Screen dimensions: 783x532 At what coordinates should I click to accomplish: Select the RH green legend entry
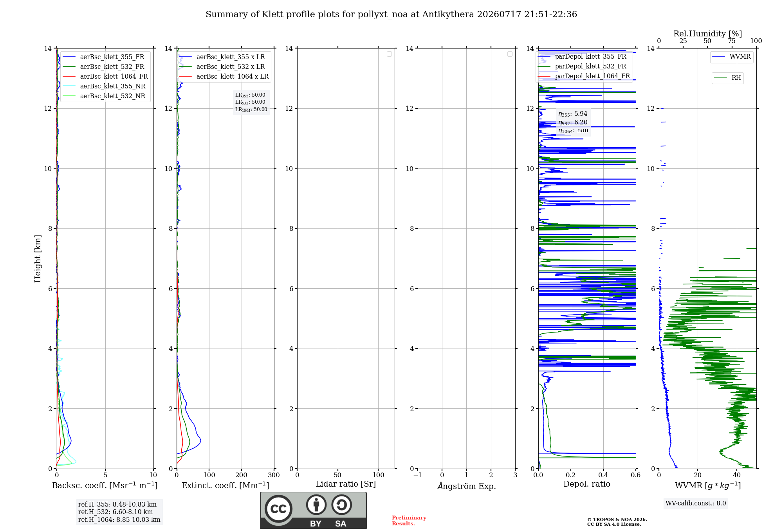pyautogui.click(x=727, y=78)
